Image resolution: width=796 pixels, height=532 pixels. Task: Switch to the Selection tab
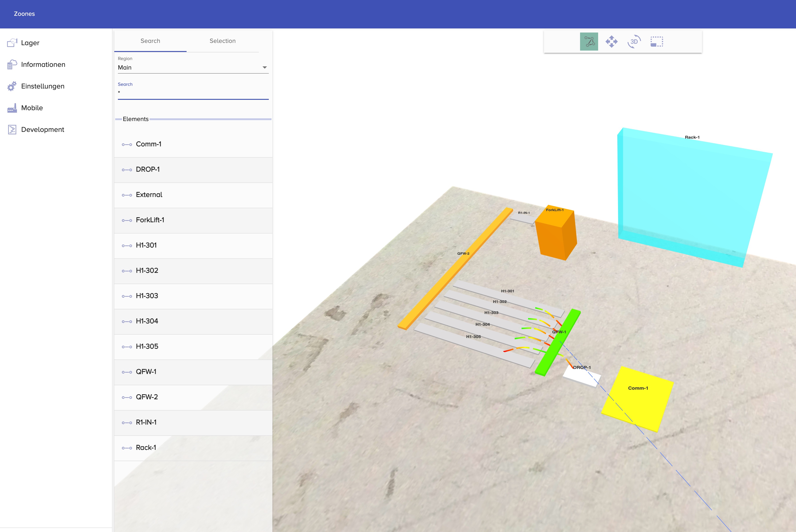[222, 41]
